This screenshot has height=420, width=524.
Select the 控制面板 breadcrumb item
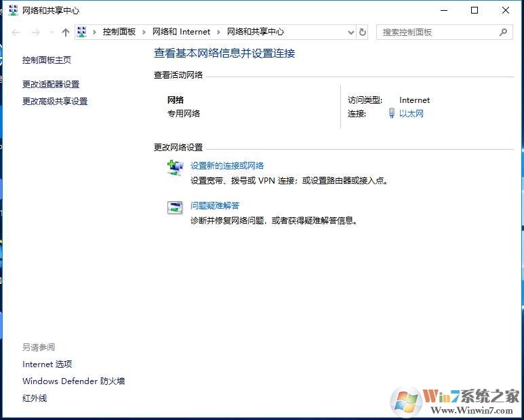point(119,32)
